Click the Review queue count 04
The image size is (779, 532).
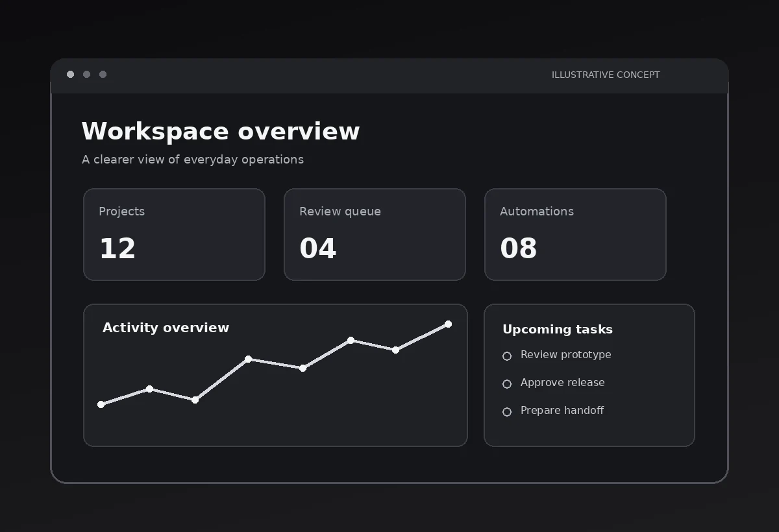coord(318,249)
